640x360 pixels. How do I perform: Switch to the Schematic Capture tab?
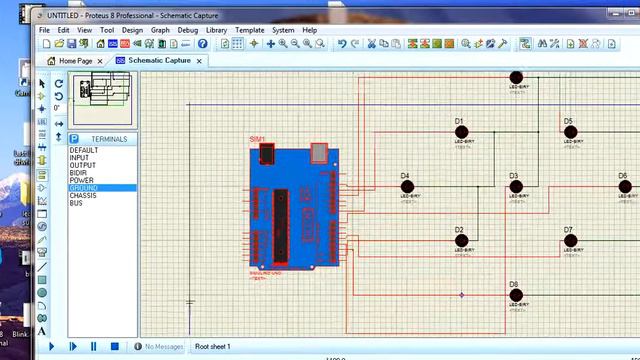tap(153, 60)
